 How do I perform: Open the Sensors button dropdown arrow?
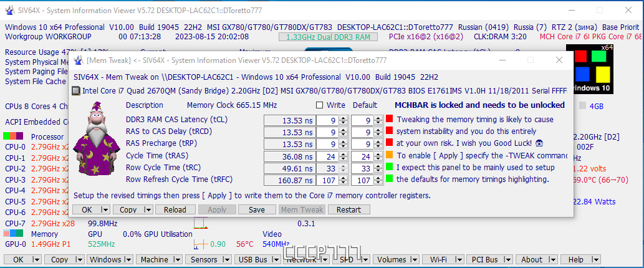coord(226,259)
